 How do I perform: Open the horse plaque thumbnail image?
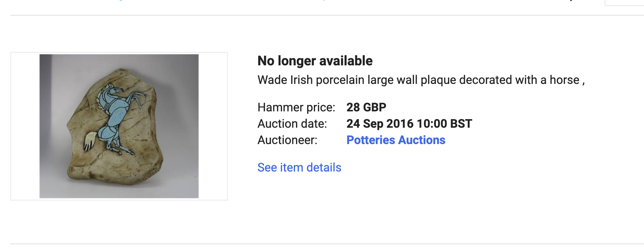click(119, 126)
